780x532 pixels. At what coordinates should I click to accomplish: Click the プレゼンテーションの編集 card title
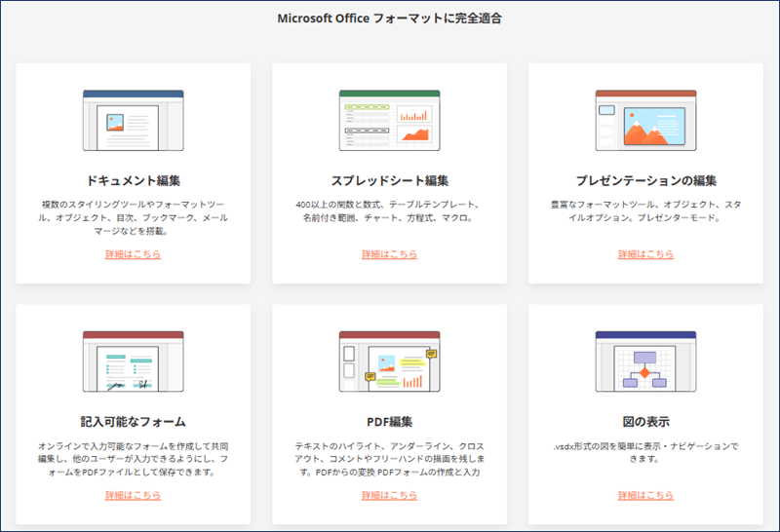coord(645,180)
